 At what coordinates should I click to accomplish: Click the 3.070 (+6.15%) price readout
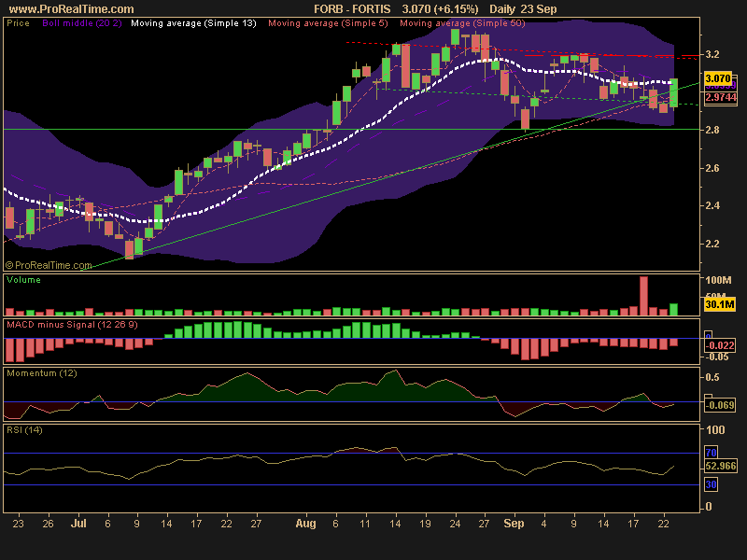[x=440, y=9]
